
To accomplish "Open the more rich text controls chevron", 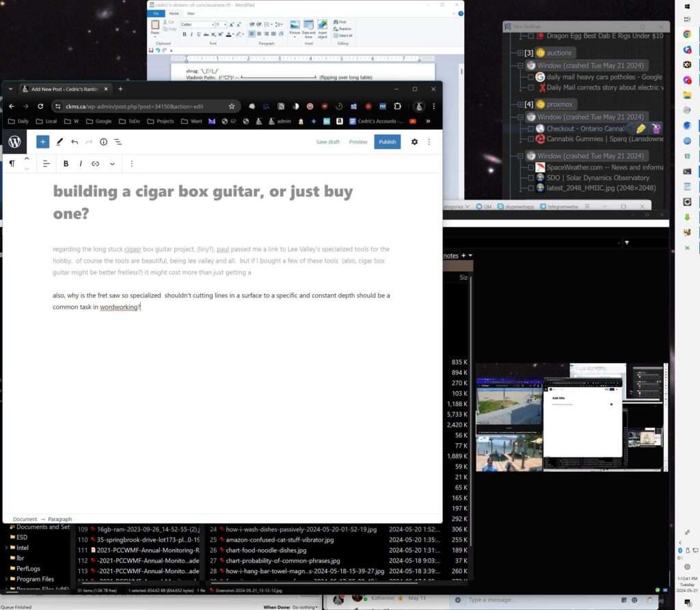I will 112,163.
